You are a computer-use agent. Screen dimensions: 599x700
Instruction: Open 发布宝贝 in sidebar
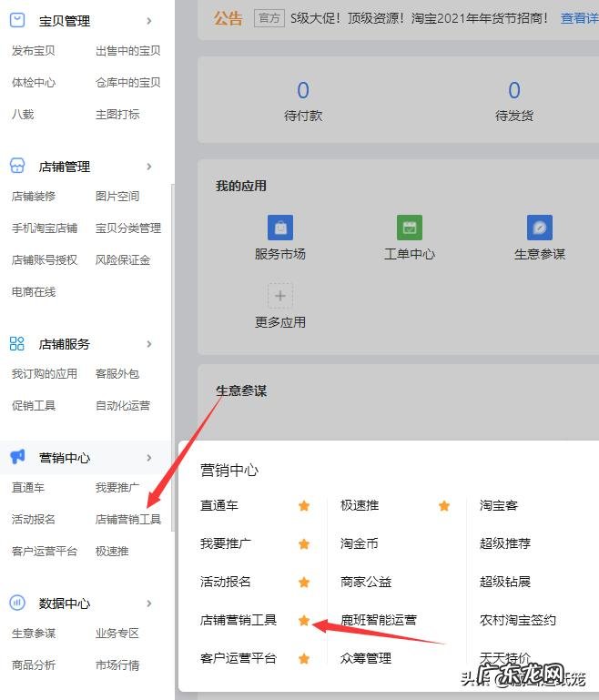34,51
